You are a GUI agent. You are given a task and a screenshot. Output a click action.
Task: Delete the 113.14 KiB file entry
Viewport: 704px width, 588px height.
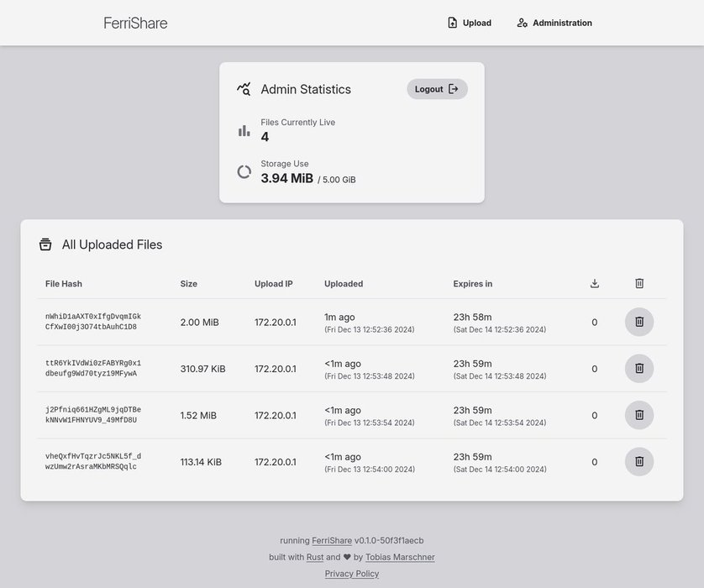638,462
